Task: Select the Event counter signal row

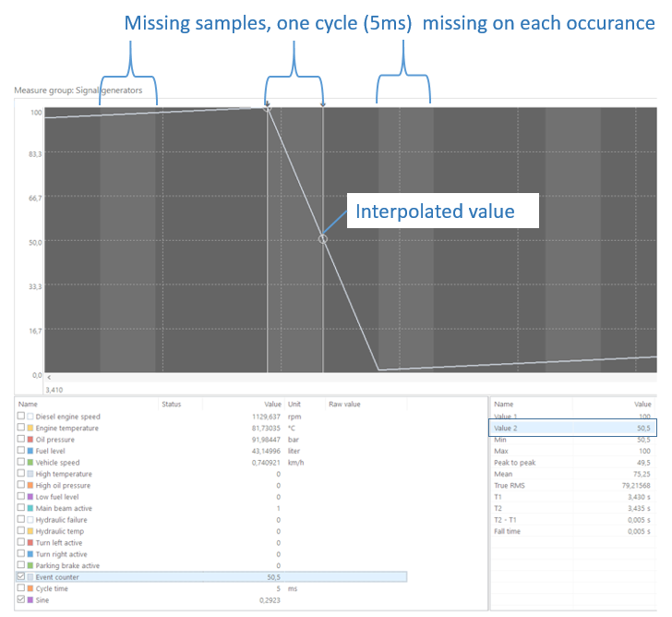Action: coord(211,576)
